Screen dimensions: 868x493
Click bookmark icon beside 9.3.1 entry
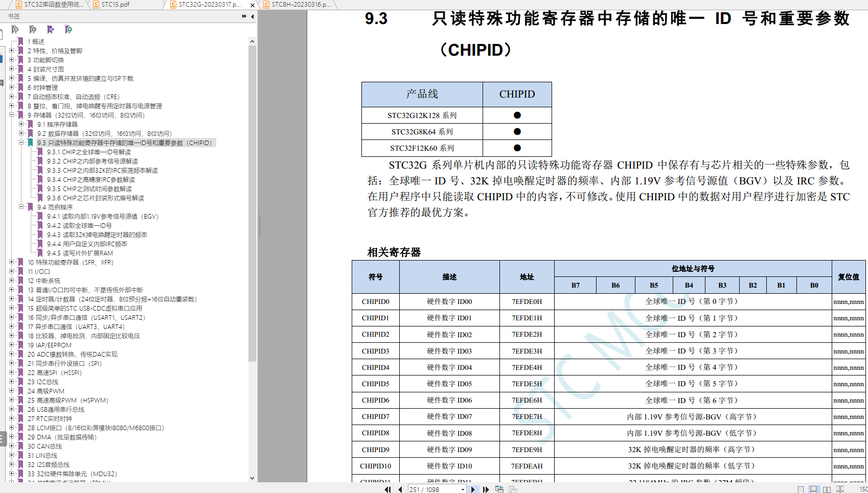pyautogui.click(x=40, y=152)
